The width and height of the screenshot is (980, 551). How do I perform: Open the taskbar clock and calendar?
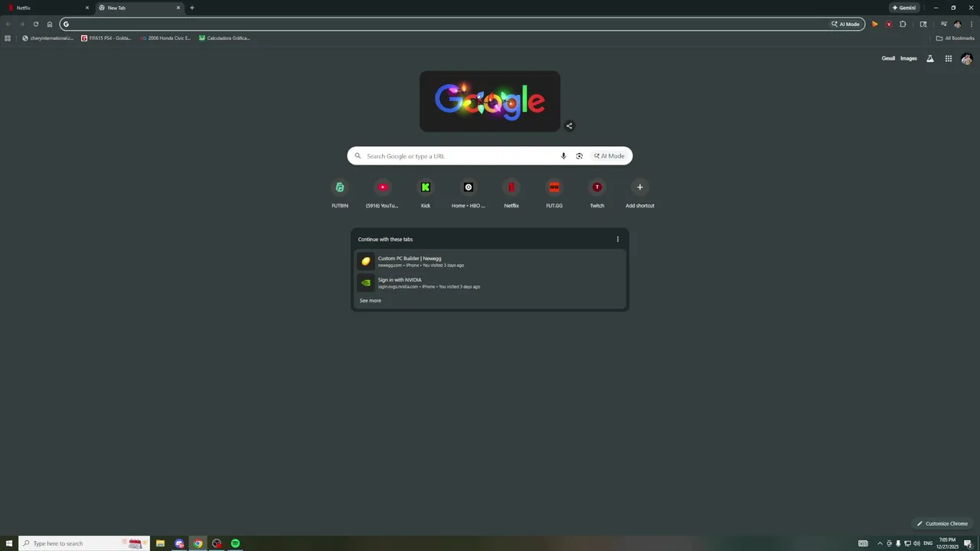tap(947, 543)
